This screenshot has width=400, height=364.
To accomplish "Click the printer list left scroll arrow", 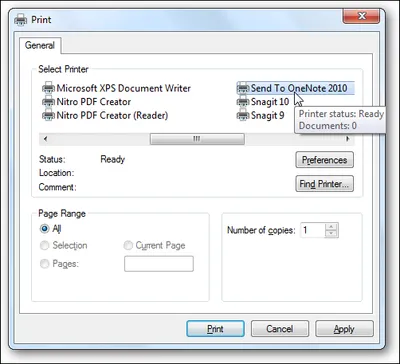I will coord(45,139).
